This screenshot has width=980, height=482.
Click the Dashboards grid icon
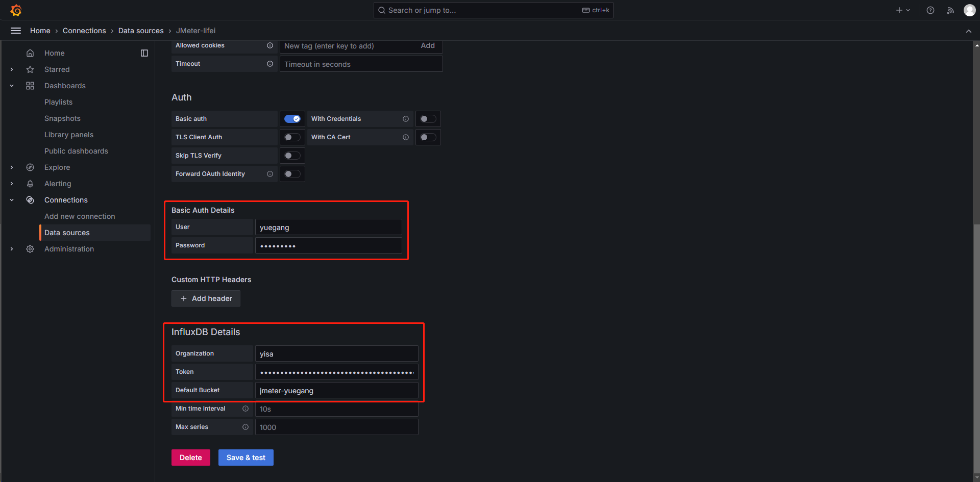30,86
